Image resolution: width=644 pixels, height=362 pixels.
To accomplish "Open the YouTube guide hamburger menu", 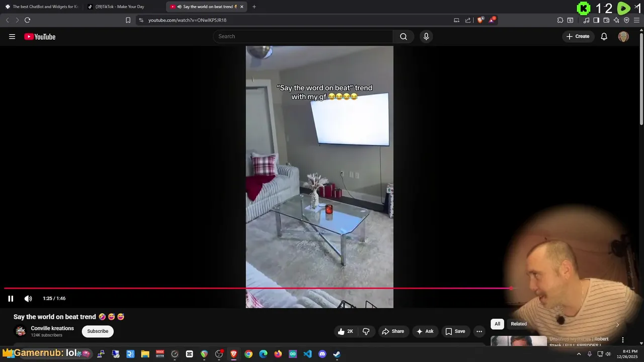I will (12, 37).
